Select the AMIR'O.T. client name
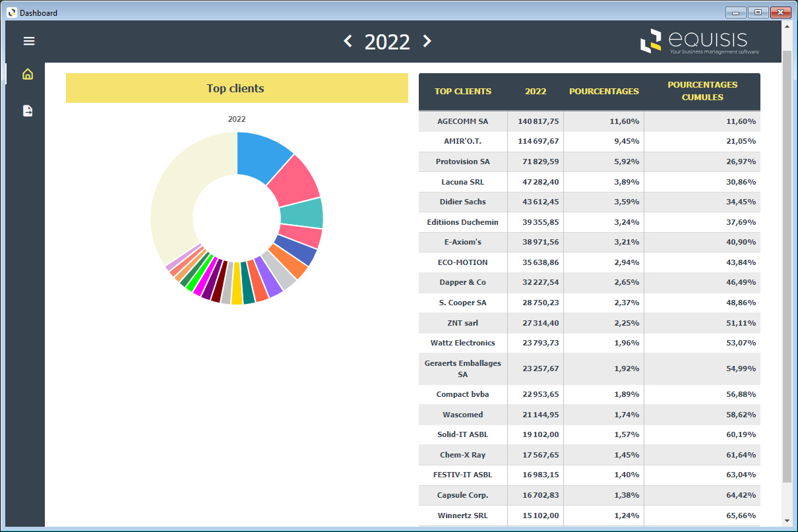The height and width of the screenshot is (532, 798). pyautogui.click(x=463, y=142)
